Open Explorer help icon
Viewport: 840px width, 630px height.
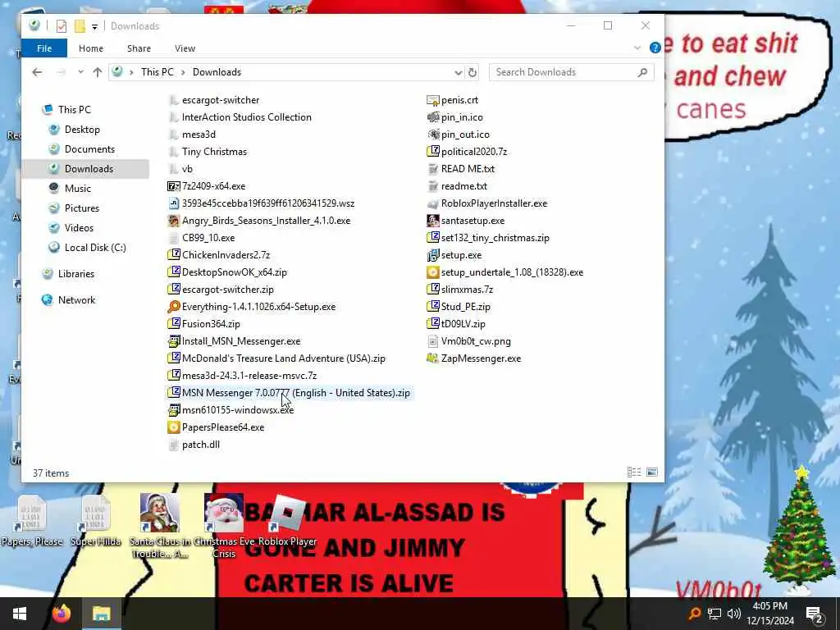tap(655, 48)
